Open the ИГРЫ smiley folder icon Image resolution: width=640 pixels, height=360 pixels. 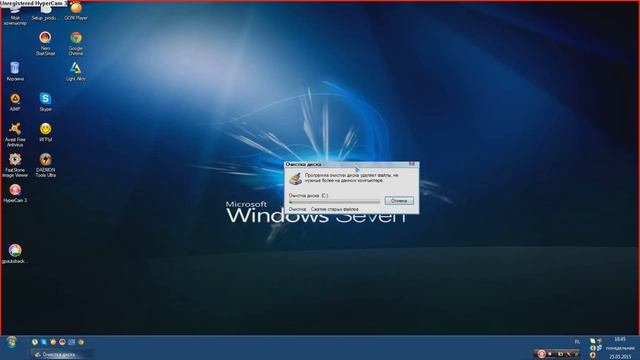(x=45, y=132)
